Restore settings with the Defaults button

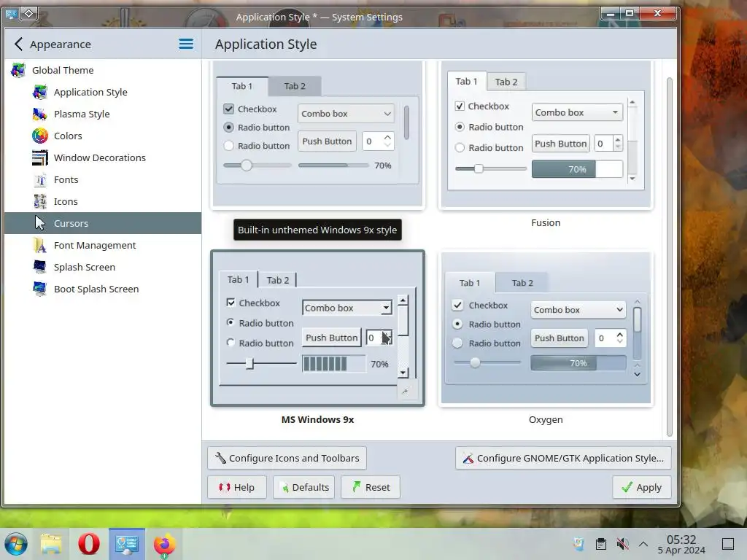(303, 487)
